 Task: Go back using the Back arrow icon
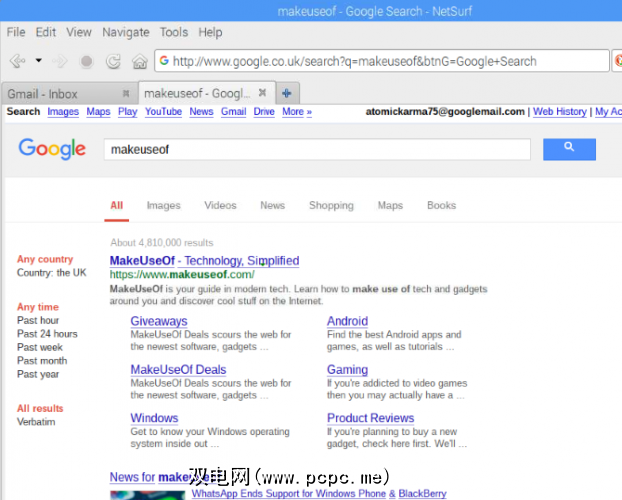[18, 61]
